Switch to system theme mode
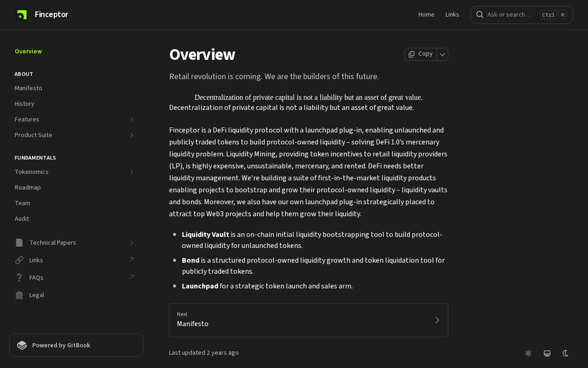 pos(547,353)
